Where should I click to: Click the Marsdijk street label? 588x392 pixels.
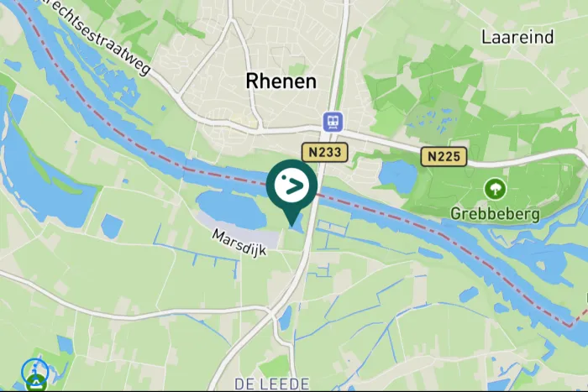point(239,243)
